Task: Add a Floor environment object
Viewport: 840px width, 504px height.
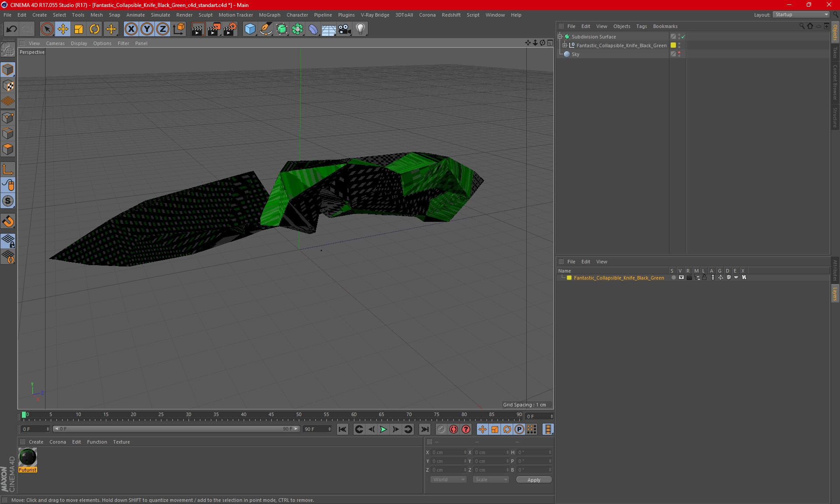Action: click(x=329, y=29)
